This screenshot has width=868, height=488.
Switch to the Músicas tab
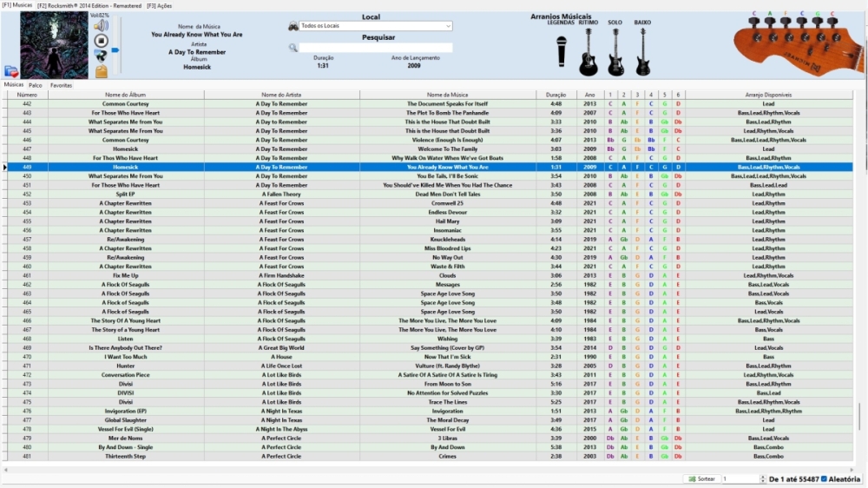(x=14, y=85)
